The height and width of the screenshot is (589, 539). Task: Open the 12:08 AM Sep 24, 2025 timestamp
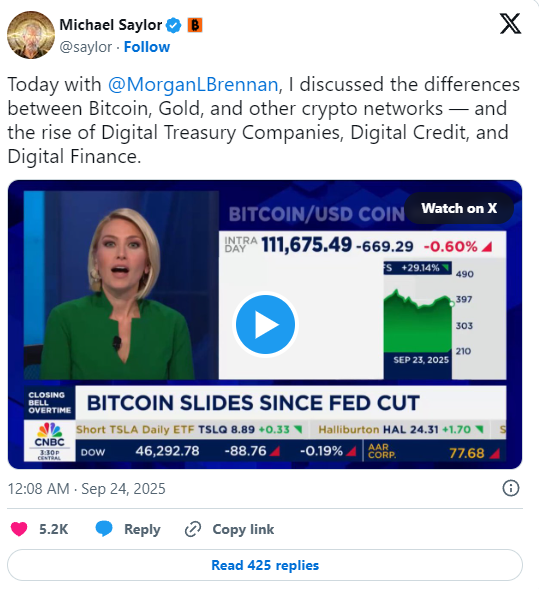point(86,489)
